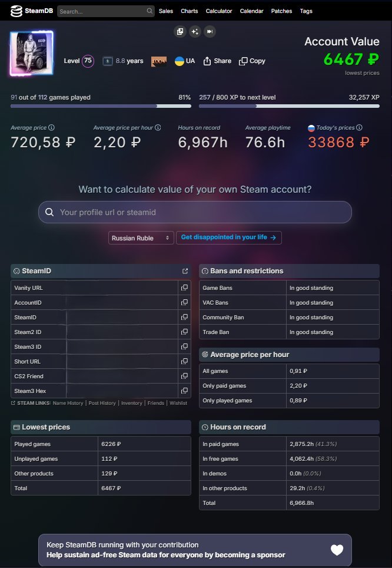Click the search magnifier icon in header
The height and width of the screenshot is (568, 392).
[150, 11]
